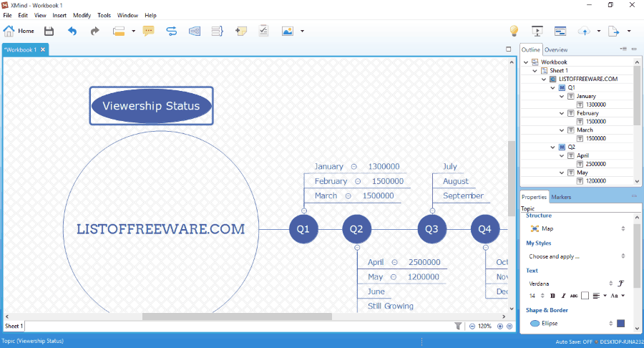Open the Insert menu
This screenshot has width=644, height=348.
[59, 15]
